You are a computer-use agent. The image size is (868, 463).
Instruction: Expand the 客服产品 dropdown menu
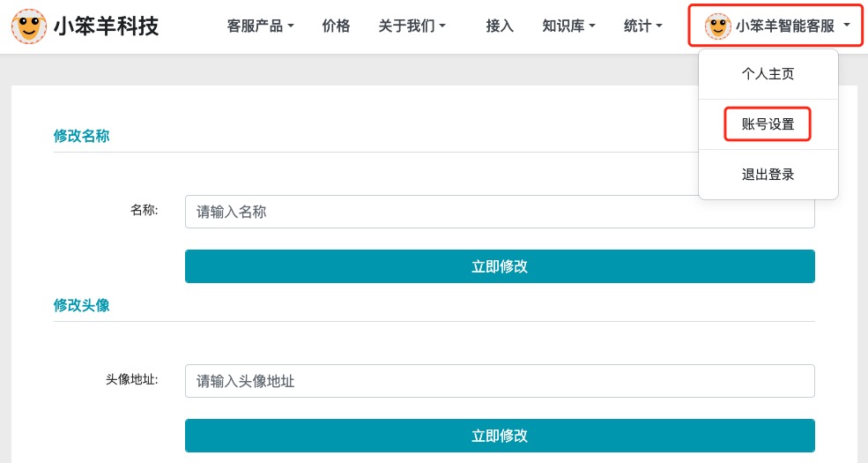pyautogui.click(x=260, y=26)
